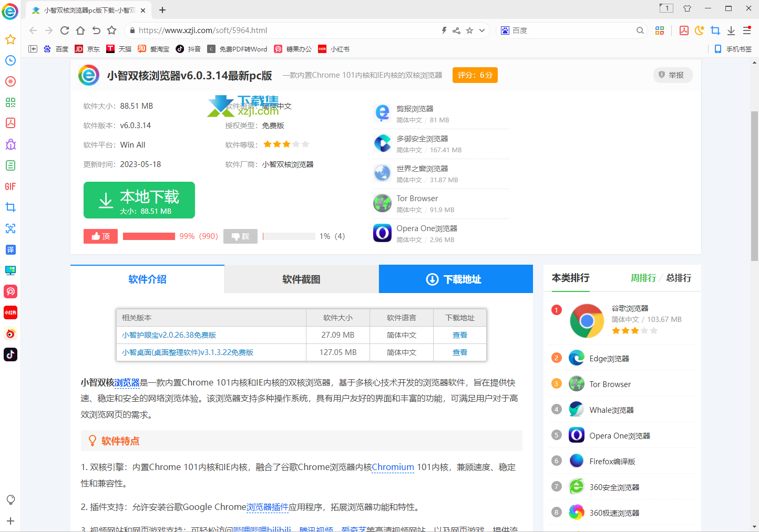The height and width of the screenshot is (532, 759).
Task: Click the lightbulb icon at sidebar bottom
Action: point(10,499)
